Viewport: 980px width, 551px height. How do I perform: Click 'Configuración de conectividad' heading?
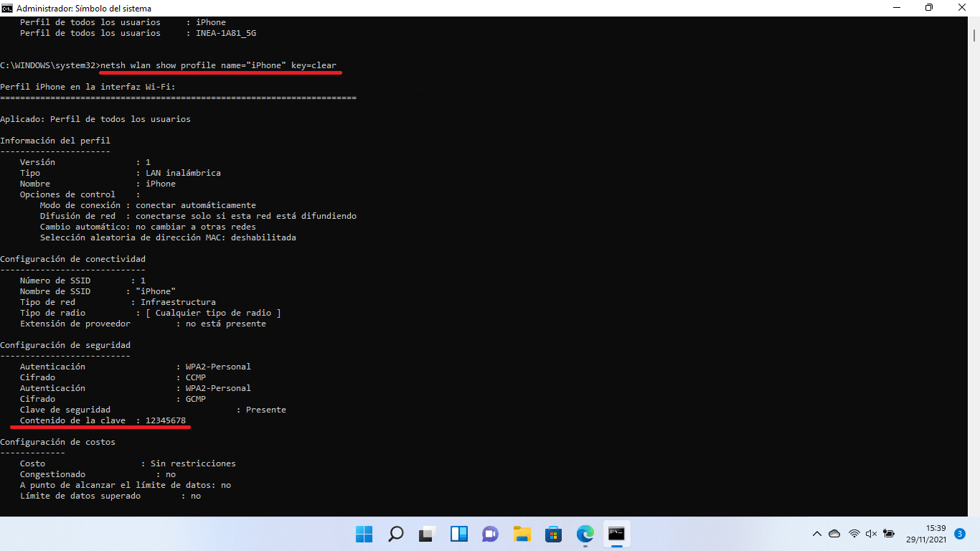point(72,259)
